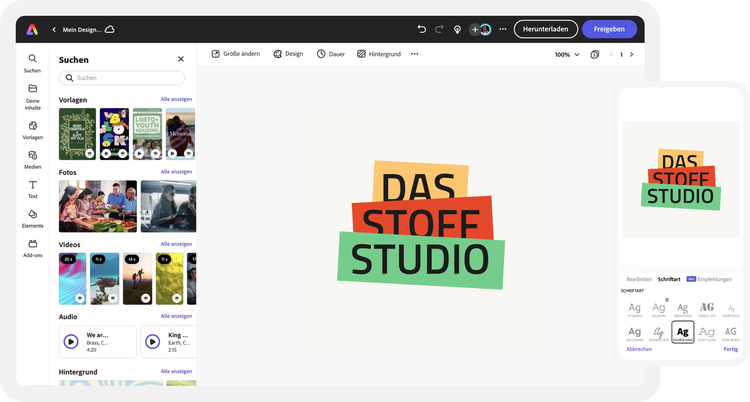This screenshot has height=402, width=750.
Task: Click the redo arrow in top bar
Action: 439,29
